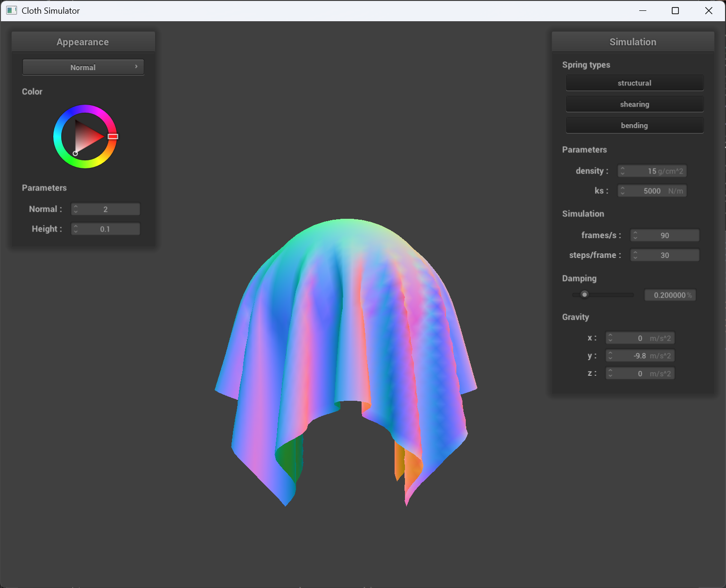Close the Cloth Simulator window
The image size is (726, 588).
click(709, 10)
